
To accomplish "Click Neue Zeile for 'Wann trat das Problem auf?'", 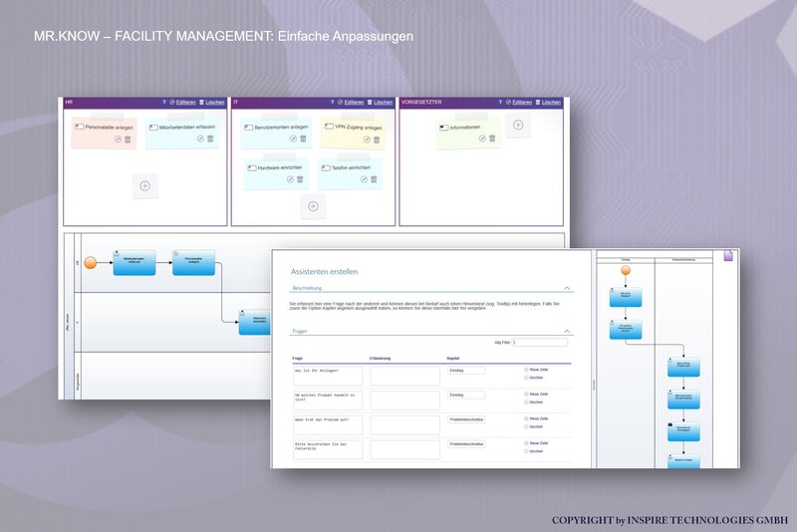I will pos(536,418).
